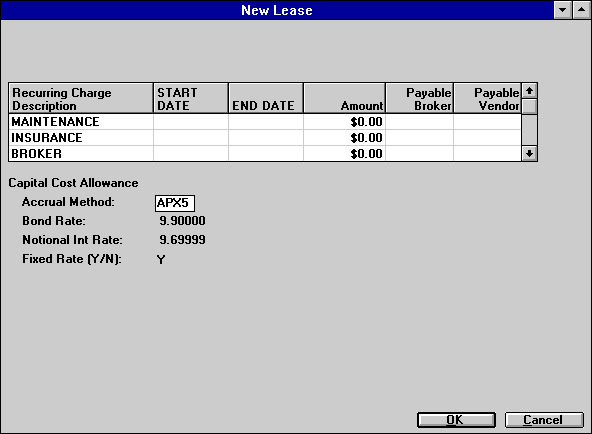Select the INSURANCE row description cell

click(x=81, y=138)
